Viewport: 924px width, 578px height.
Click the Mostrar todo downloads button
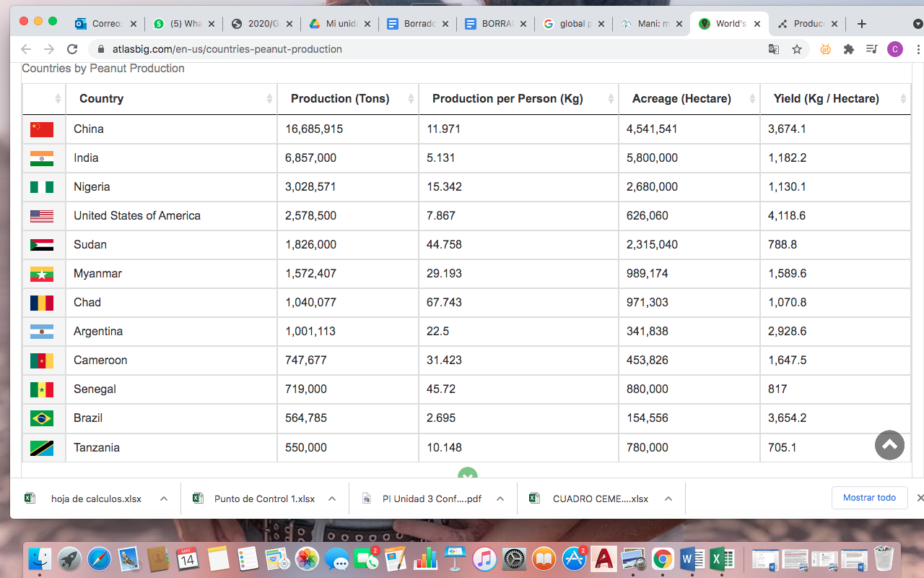click(869, 498)
